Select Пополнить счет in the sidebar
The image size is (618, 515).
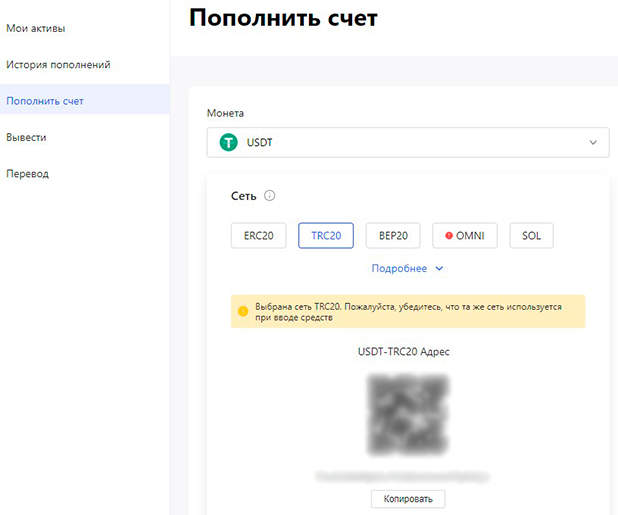click(x=45, y=101)
